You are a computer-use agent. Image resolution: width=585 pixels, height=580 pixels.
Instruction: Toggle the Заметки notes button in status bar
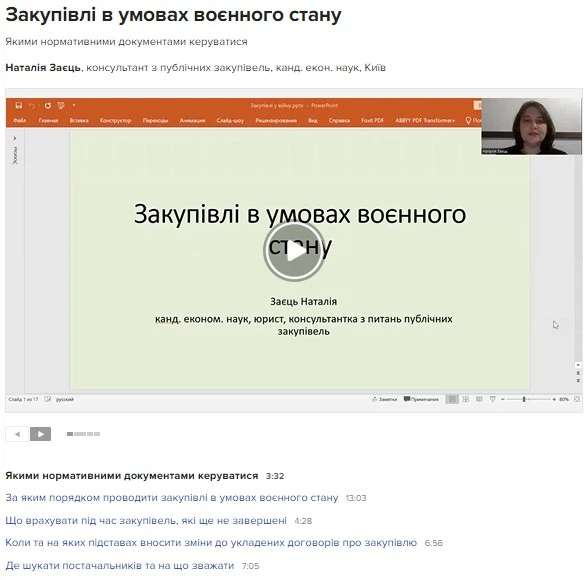[x=384, y=399]
